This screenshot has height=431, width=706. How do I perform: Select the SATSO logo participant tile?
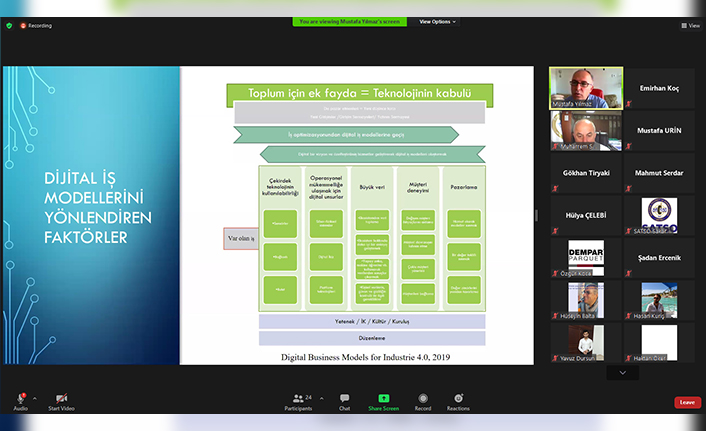point(659,215)
